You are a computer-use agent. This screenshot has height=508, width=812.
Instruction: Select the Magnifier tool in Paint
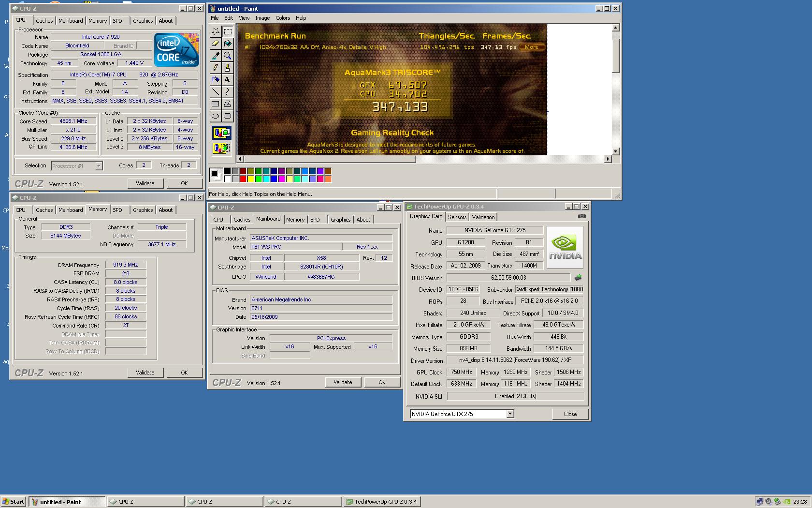click(x=228, y=56)
